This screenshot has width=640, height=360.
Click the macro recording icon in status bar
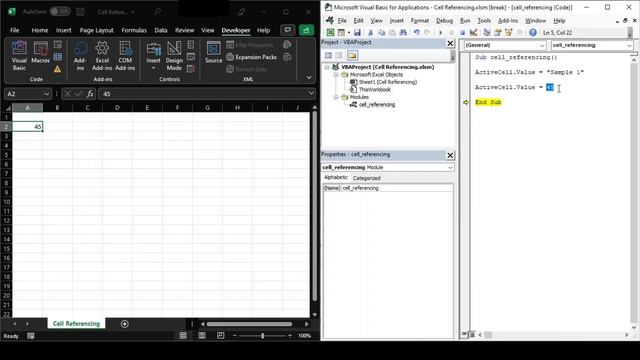31,336
